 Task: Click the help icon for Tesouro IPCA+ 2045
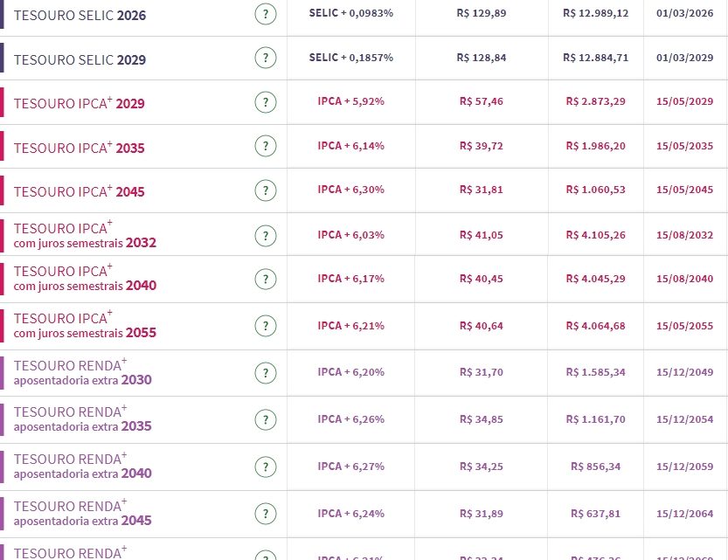[266, 190]
